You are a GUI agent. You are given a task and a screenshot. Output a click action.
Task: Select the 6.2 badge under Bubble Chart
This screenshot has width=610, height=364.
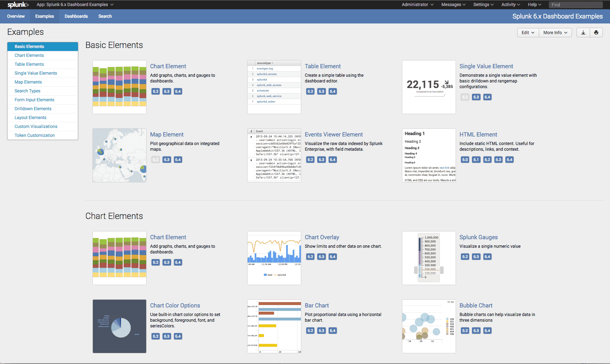pos(465,331)
